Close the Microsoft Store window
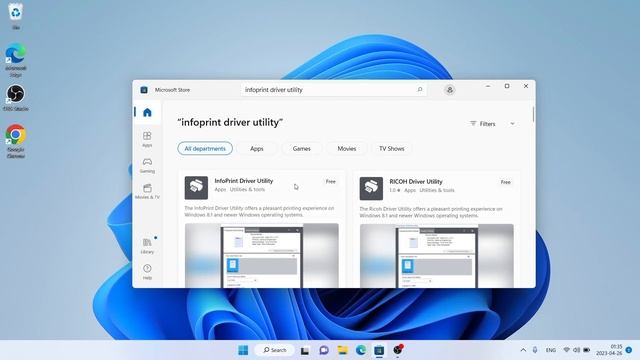Screen dimensions: 640x360 pyautogui.click(x=526, y=86)
